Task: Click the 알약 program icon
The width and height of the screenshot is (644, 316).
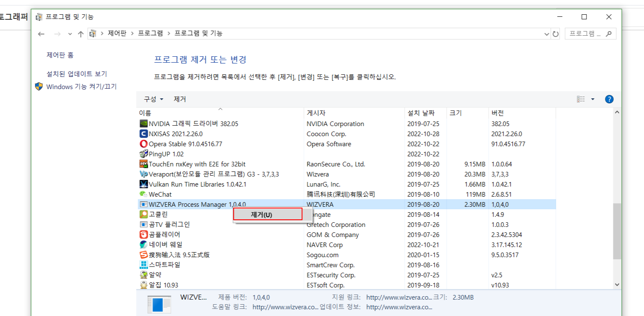Action: (x=144, y=275)
